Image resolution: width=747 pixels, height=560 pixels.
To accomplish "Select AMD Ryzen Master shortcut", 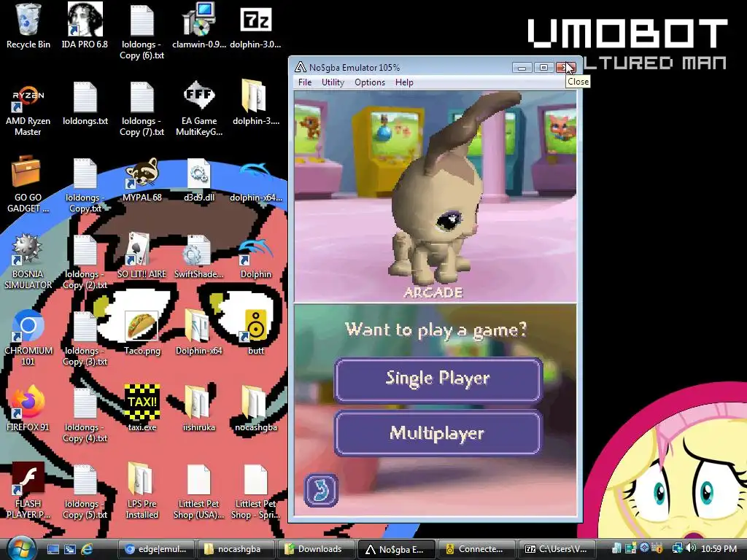I will pos(28,109).
